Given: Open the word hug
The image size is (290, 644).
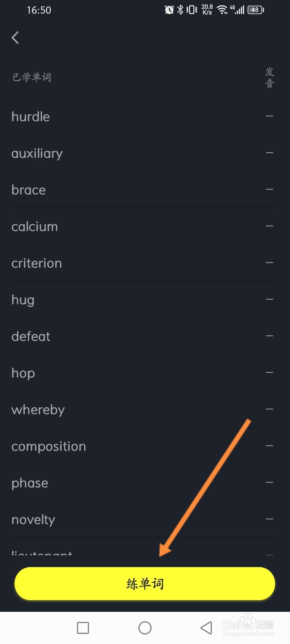Looking at the screenshot, I should pos(23,300).
